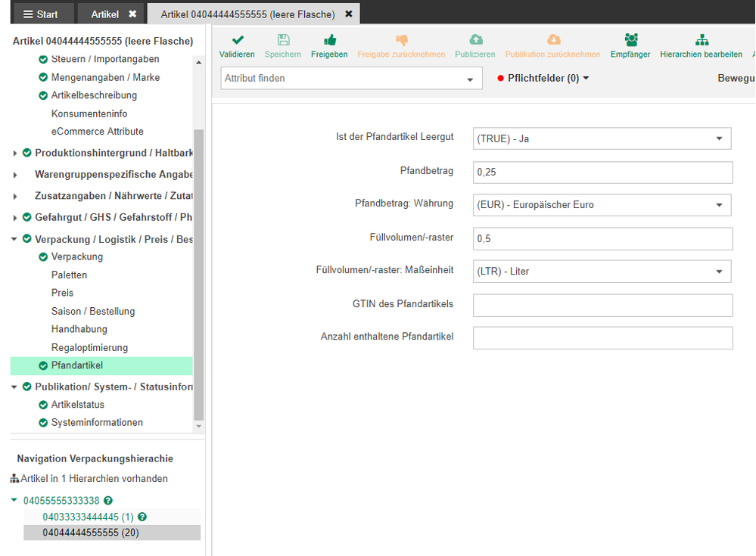The height and width of the screenshot is (556, 756).
Task: Expand Zusatzangaben / Nährwerte tree node
Action: [15, 197]
